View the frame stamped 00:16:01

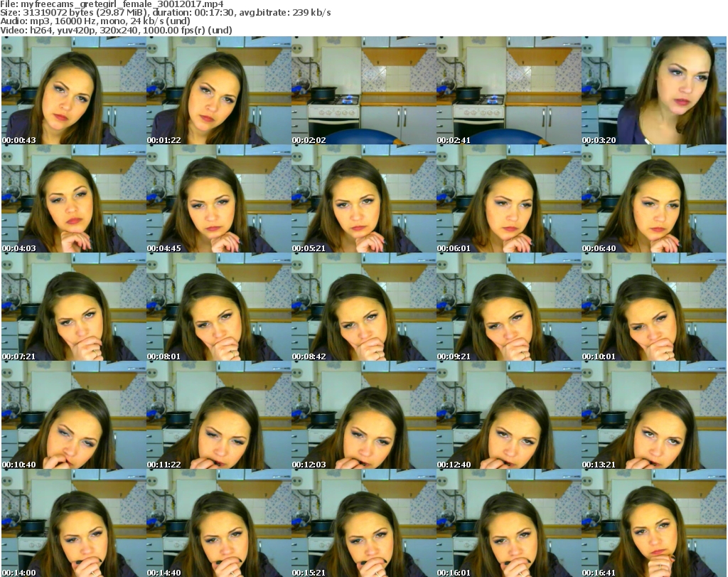coord(508,523)
